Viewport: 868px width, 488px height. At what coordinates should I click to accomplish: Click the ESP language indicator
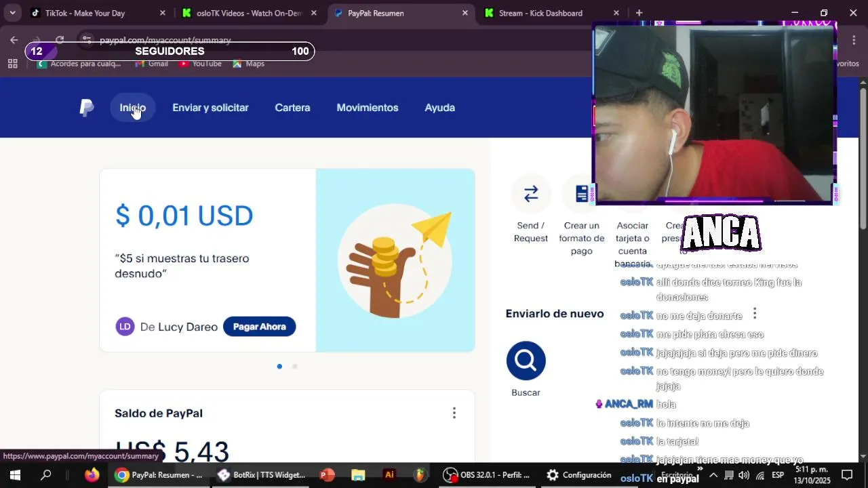point(778,475)
